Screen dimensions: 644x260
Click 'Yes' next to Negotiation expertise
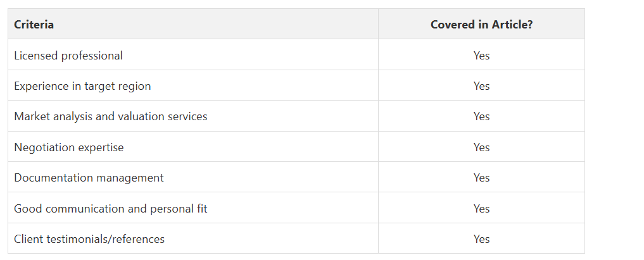coord(481,147)
